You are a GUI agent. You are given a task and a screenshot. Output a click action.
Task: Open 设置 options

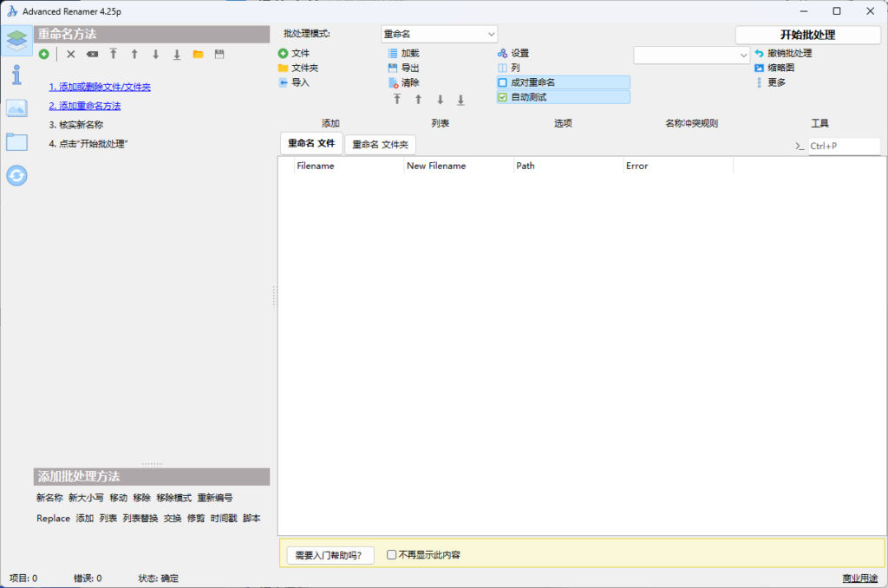(513, 53)
